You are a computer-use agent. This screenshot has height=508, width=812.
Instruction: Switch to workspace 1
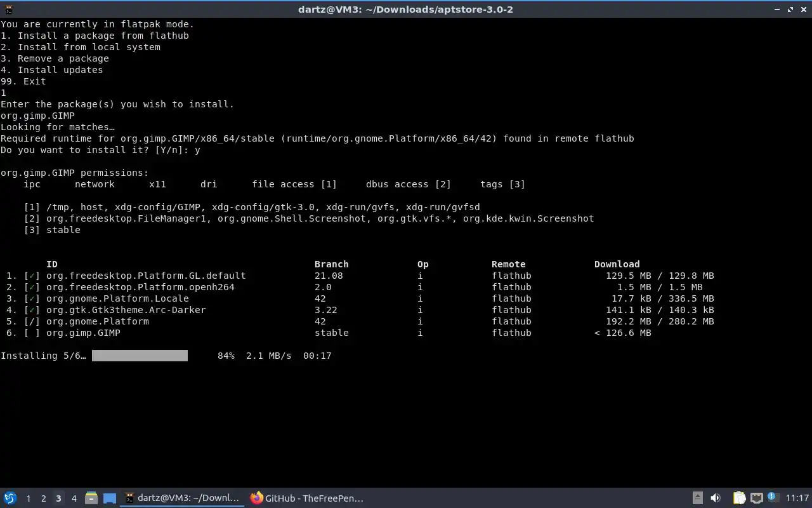[x=28, y=498]
